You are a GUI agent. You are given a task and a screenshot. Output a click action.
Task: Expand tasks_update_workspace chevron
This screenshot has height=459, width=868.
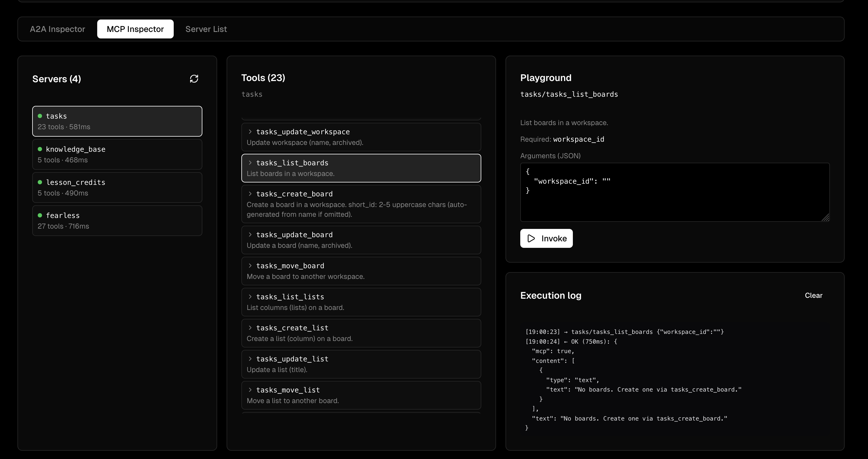pyautogui.click(x=250, y=132)
